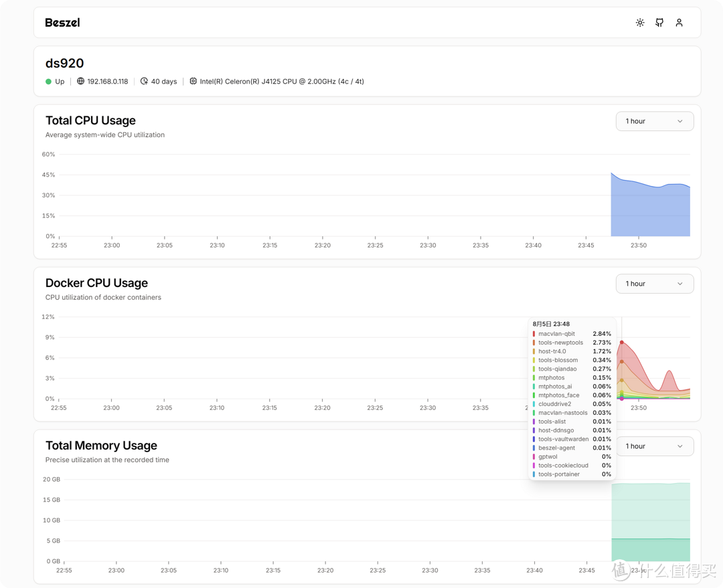This screenshot has width=723, height=588.
Task: Toggle the light/dark theme sun icon
Action: [639, 22]
